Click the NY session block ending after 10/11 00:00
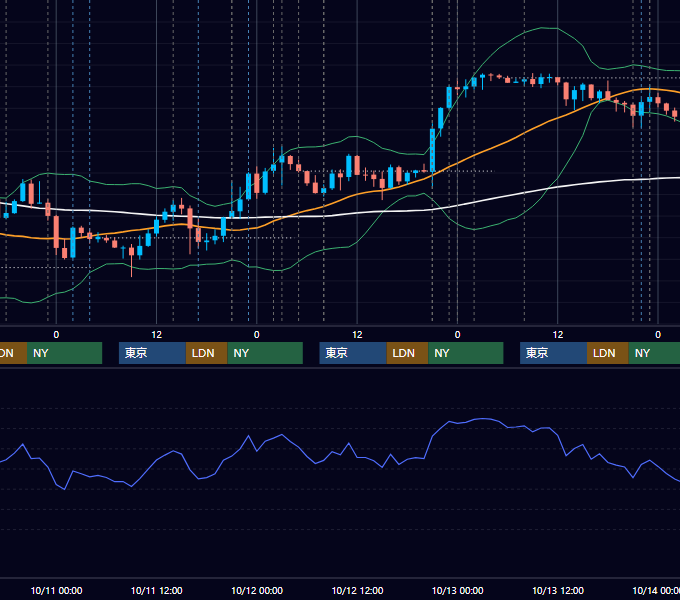 tap(64, 353)
